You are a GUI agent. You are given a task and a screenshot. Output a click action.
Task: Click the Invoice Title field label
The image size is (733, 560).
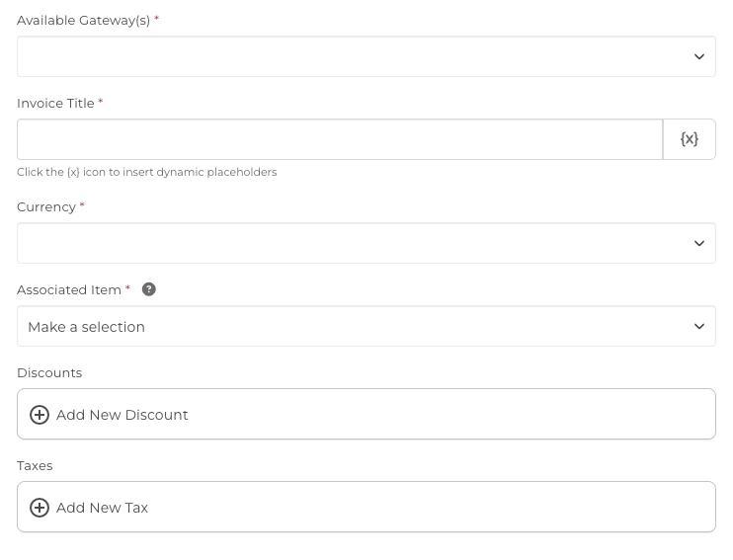point(55,103)
